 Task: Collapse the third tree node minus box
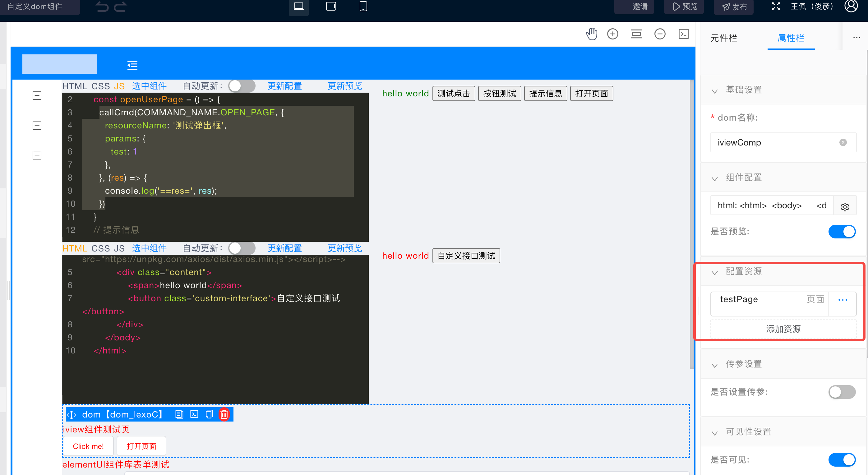tap(37, 155)
